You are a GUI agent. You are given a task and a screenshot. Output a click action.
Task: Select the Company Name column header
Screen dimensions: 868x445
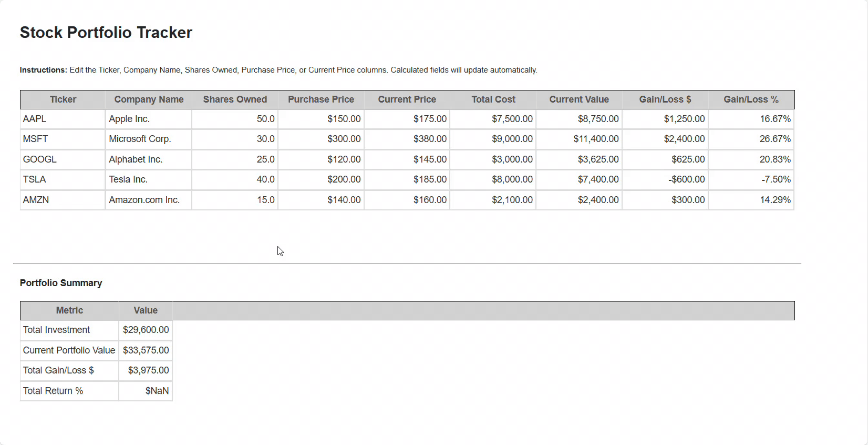[149, 99]
